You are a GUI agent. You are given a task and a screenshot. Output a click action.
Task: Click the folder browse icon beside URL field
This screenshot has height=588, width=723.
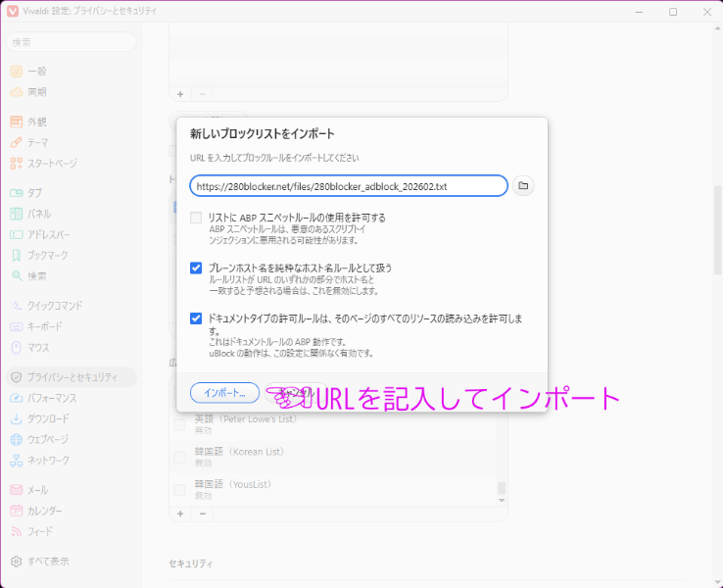[x=523, y=185]
